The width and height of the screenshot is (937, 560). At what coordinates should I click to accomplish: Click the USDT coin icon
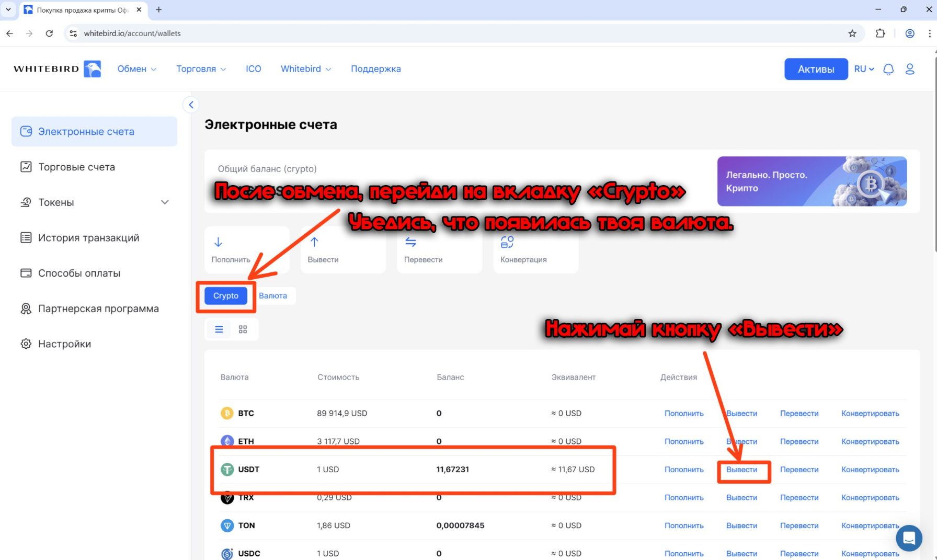(x=227, y=470)
